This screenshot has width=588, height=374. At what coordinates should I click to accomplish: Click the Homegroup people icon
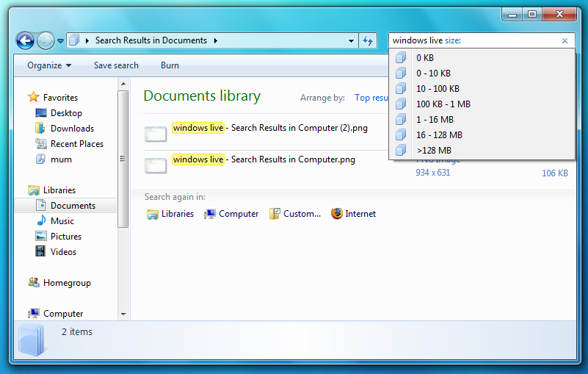(x=34, y=282)
